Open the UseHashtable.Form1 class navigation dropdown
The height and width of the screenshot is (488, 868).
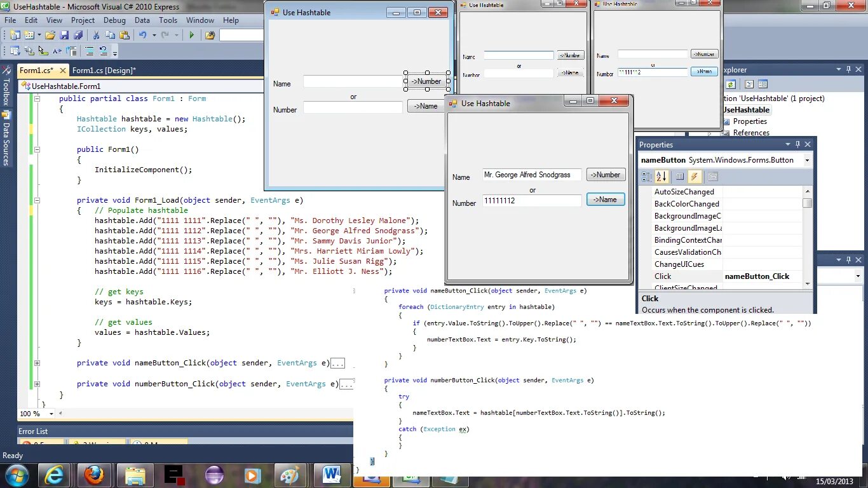click(x=141, y=86)
